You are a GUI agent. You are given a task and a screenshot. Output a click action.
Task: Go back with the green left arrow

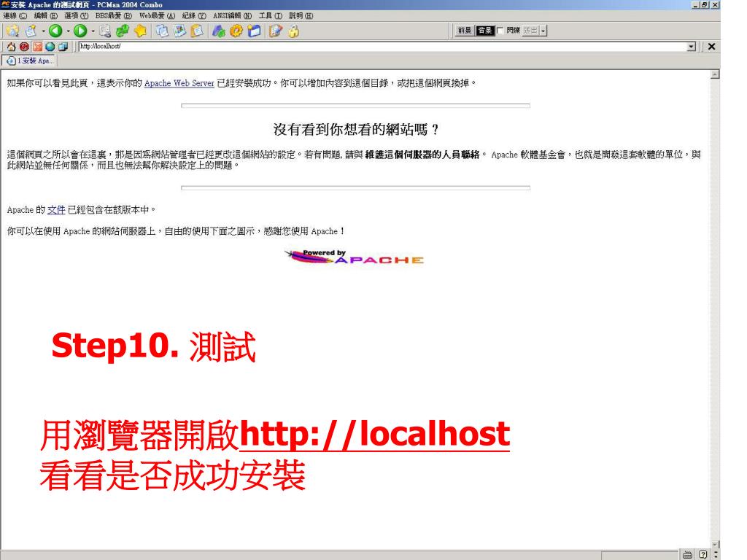point(55,31)
